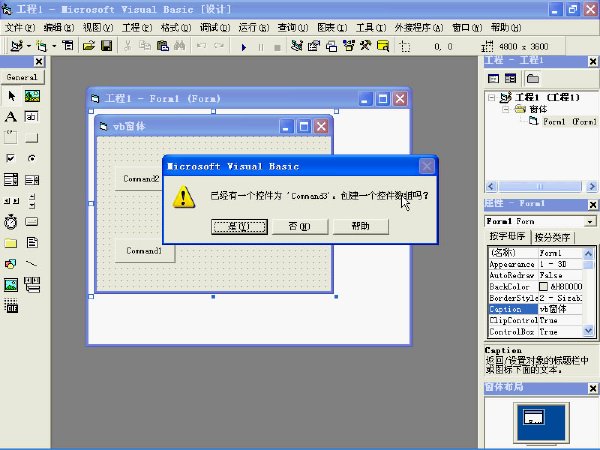Select the PictureBox control tool
The image size is (600, 450).
click(32, 96)
